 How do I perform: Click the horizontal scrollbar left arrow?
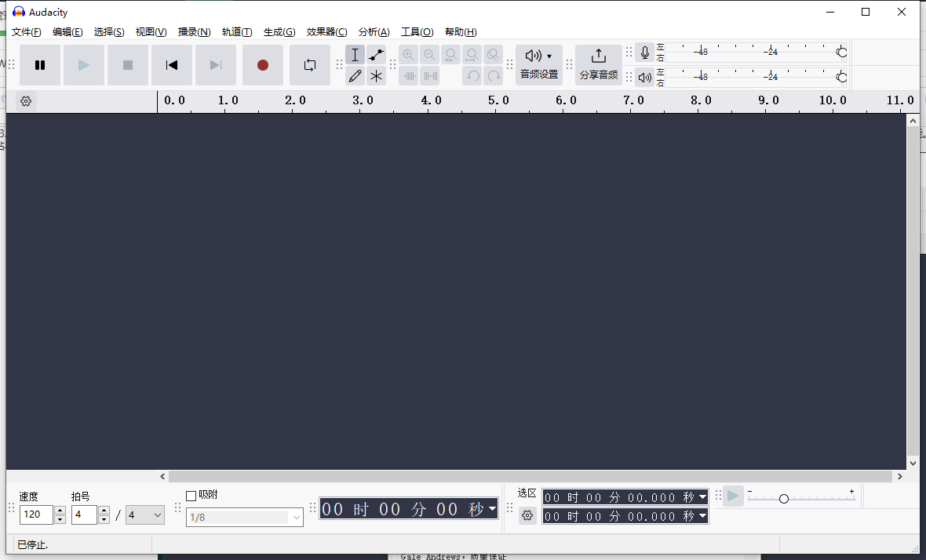click(x=162, y=476)
